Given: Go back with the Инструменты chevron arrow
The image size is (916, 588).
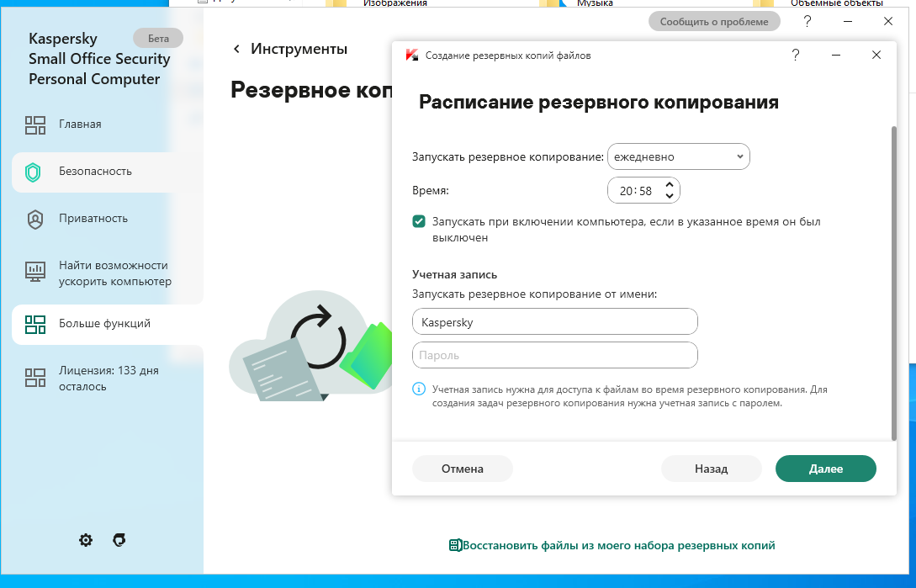Looking at the screenshot, I should (236, 49).
